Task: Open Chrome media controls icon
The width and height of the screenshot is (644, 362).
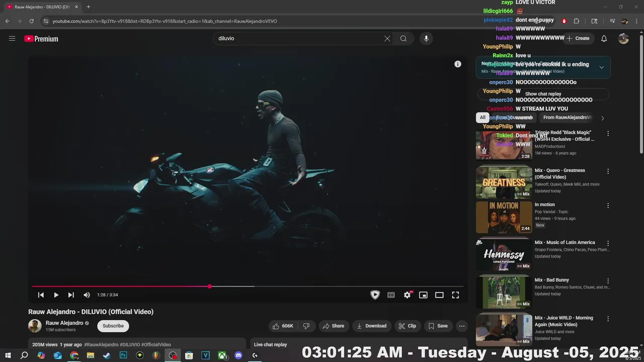Action: [612, 21]
